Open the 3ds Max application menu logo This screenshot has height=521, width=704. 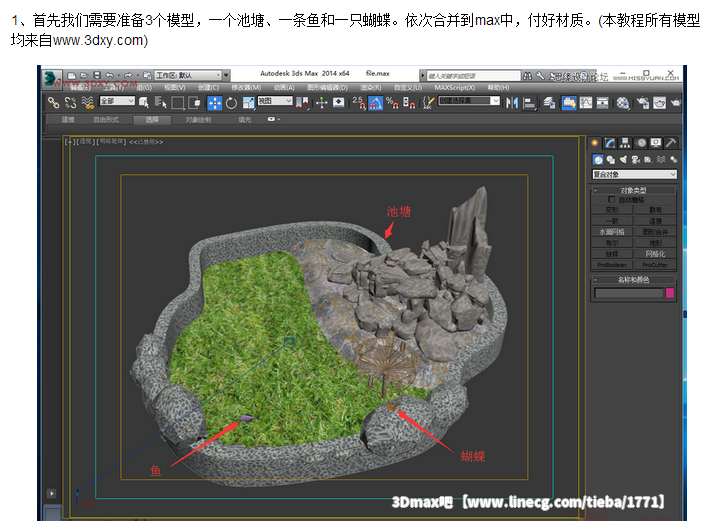pos(51,78)
